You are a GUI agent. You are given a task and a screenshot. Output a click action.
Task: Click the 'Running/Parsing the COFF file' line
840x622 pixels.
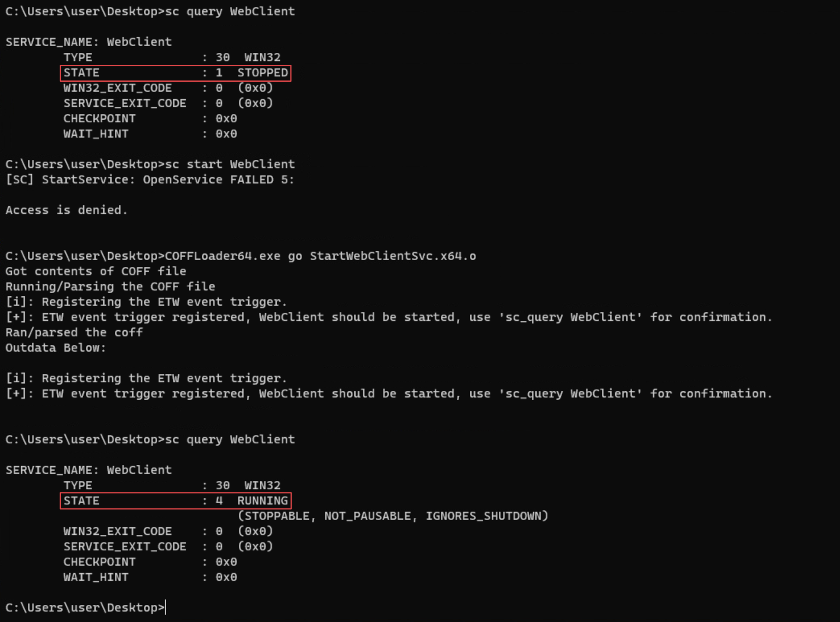[x=110, y=287]
